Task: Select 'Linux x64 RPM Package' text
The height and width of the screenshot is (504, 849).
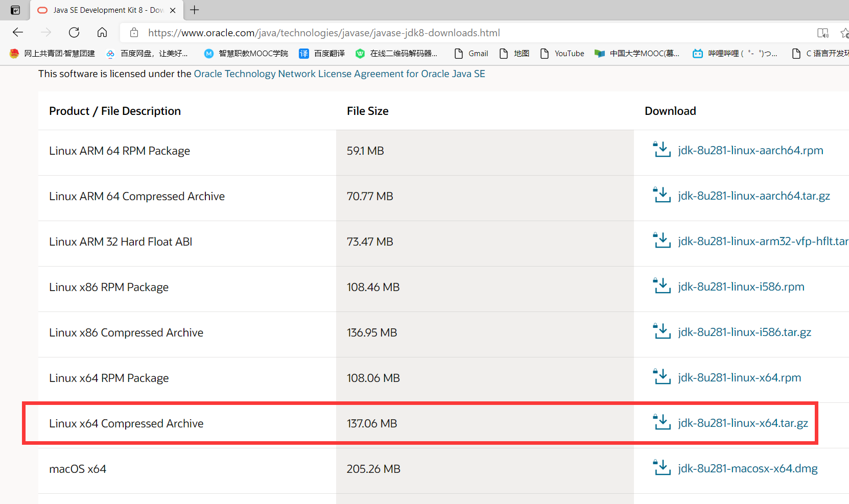Action: click(109, 378)
